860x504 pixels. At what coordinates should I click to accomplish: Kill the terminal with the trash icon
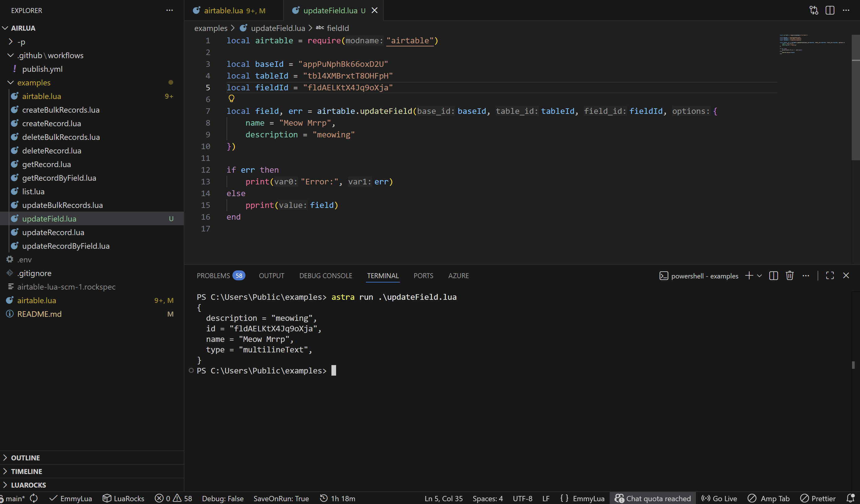[789, 276]
